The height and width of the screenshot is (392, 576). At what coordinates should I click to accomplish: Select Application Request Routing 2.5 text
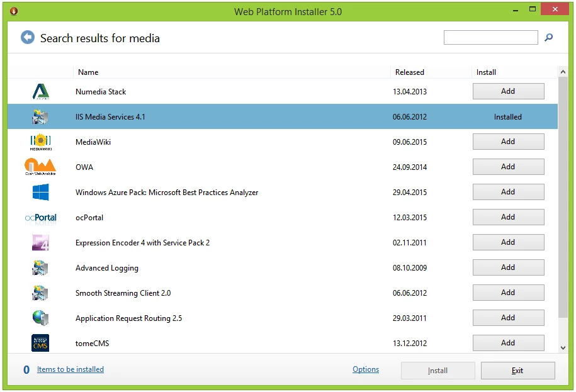[x=128, y=318]
